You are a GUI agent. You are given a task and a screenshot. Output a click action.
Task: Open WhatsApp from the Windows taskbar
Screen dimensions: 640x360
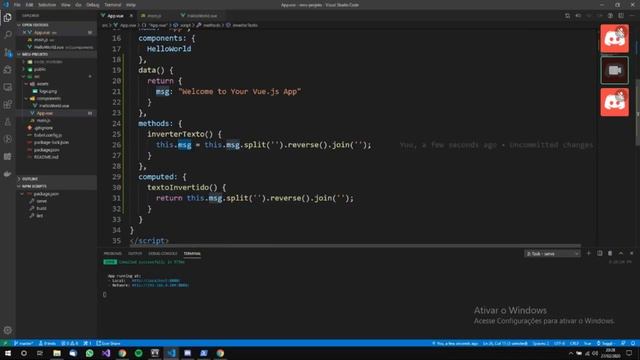[x=89, y=353]
